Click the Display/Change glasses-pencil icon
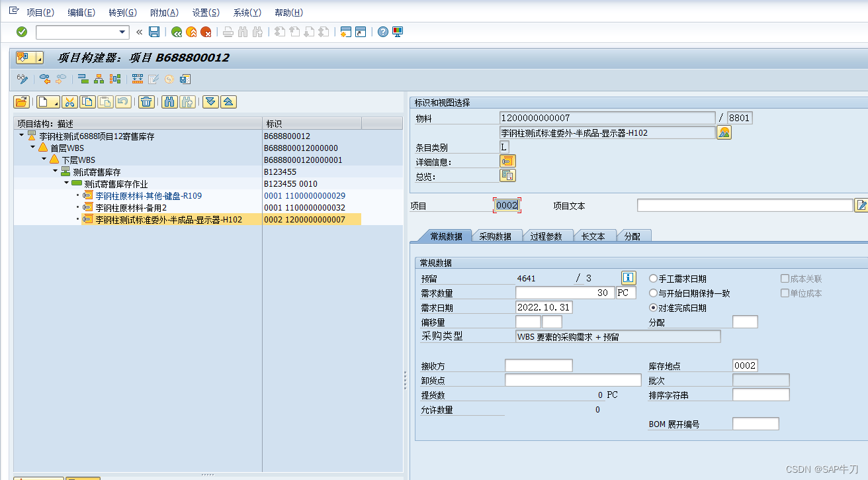 coord(22,79)
